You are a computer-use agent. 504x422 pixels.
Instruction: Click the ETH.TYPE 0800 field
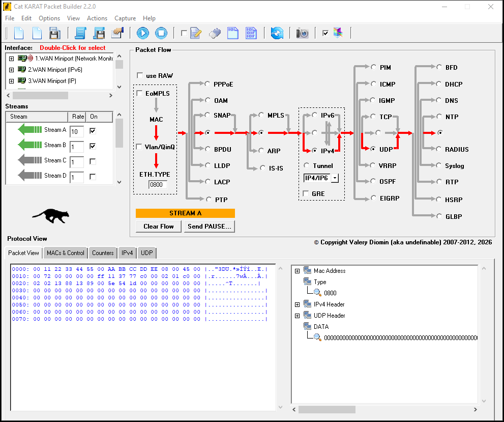pos(158,185)
